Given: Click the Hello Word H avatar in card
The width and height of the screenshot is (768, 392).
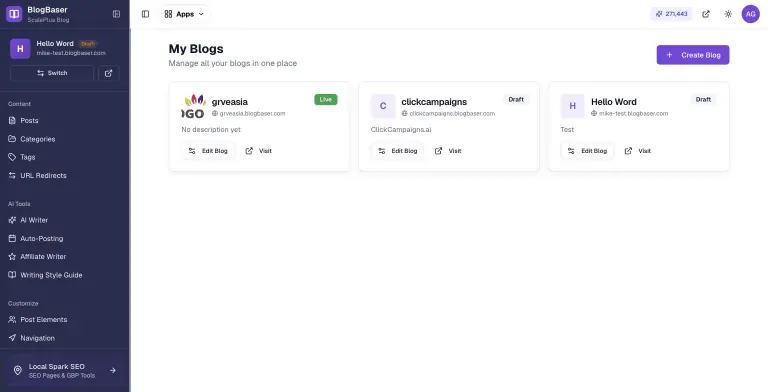Looking at the screenshot, I should coord(573,106).
